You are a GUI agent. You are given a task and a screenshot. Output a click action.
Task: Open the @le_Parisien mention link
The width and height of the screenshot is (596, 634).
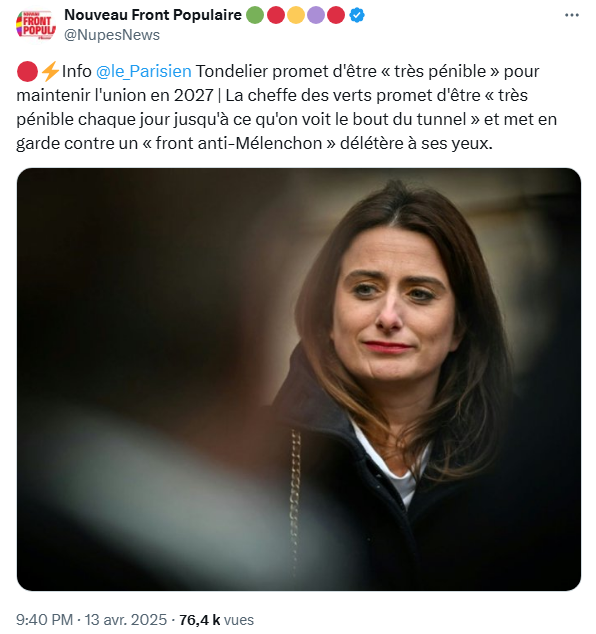[x=144, y=72]
